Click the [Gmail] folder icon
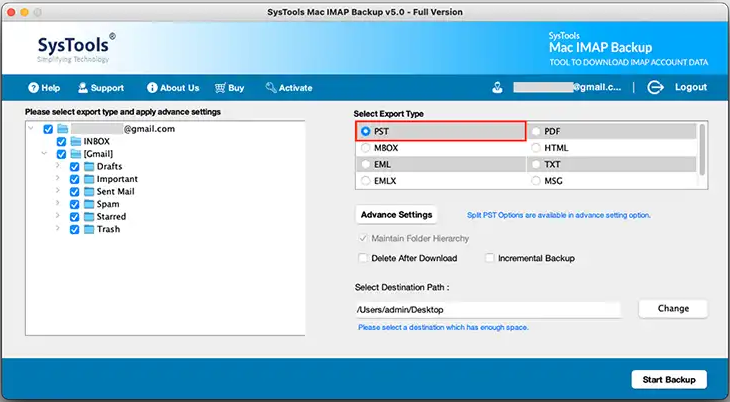Screen dimensions: 730x402 (76, 154)
